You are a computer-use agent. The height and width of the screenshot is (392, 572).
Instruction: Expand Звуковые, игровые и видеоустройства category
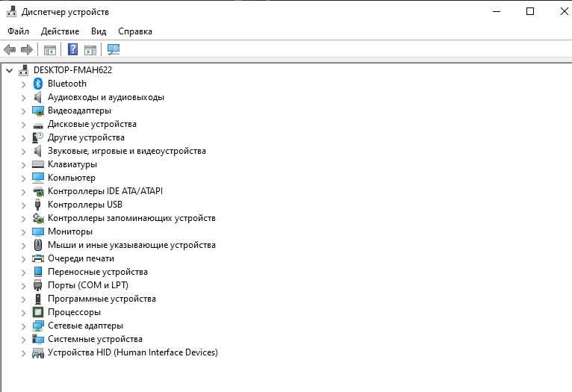pos(24,152)
